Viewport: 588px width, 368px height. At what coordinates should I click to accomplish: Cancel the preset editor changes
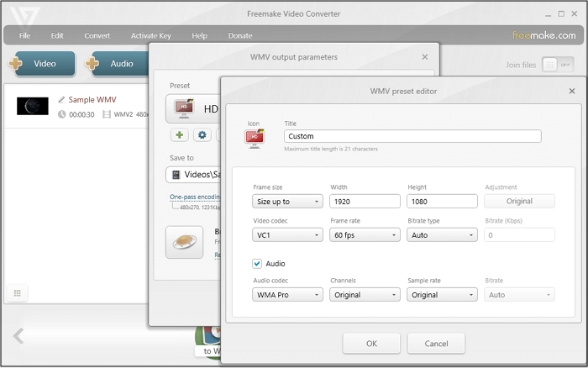pyautogui.click(x=436, y=343)
